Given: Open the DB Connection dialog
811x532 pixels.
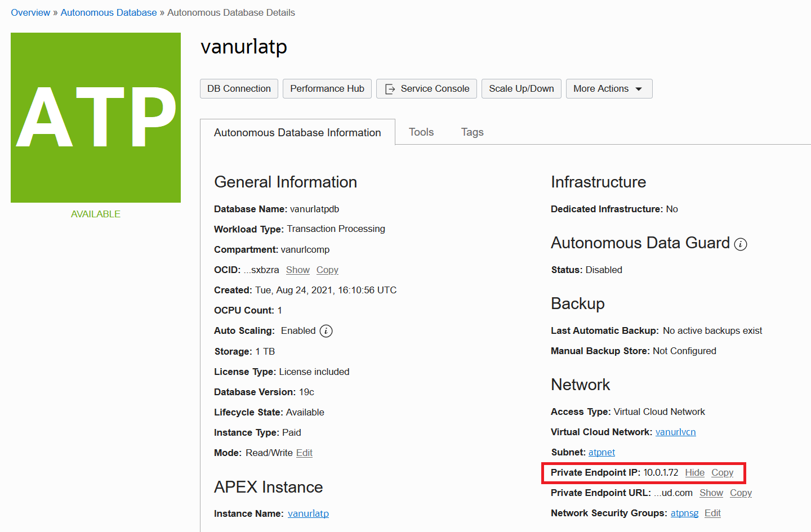Looking at the screenshot, I should click(239, 88).
